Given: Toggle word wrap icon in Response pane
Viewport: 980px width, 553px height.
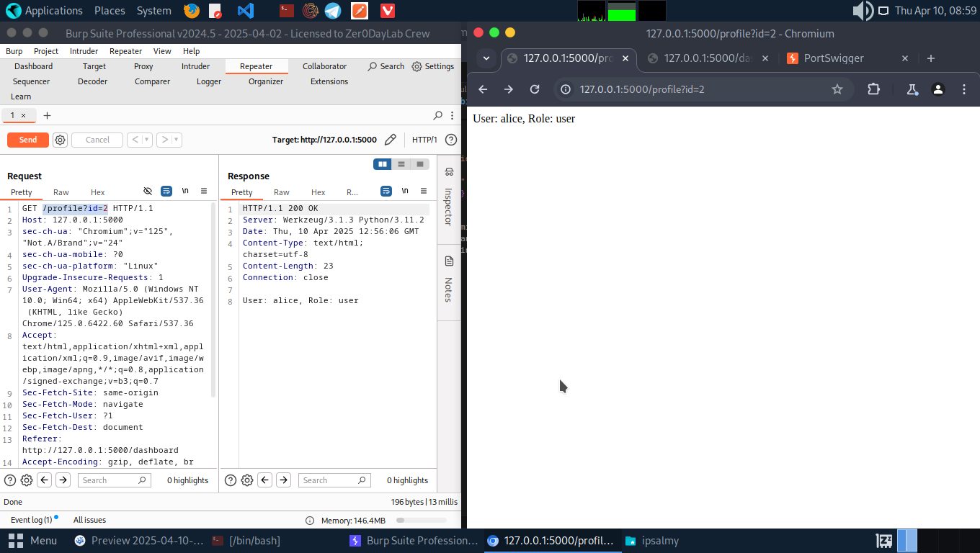Looking at the screenshot, I should (x=386, y=191).
